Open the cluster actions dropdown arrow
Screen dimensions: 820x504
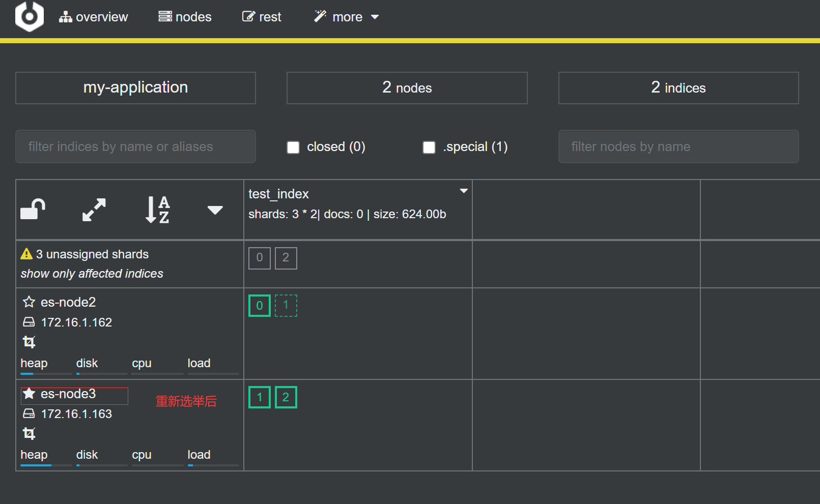[215, 210]
